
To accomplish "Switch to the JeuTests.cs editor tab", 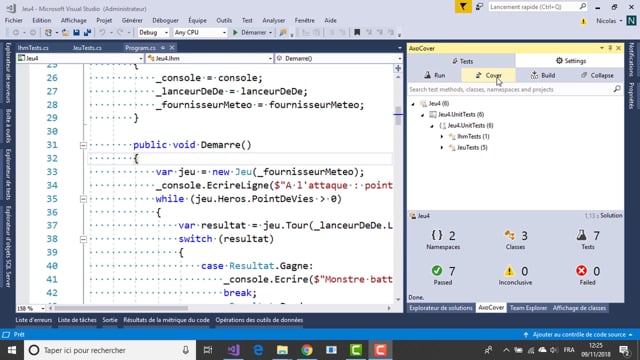I will coord(87,48).
